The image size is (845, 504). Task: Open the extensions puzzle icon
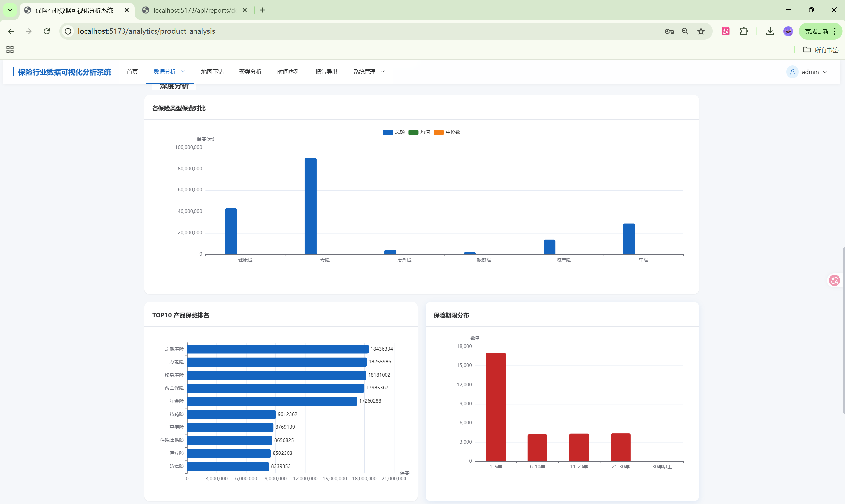pyautogui.click(x=743, y=31)
